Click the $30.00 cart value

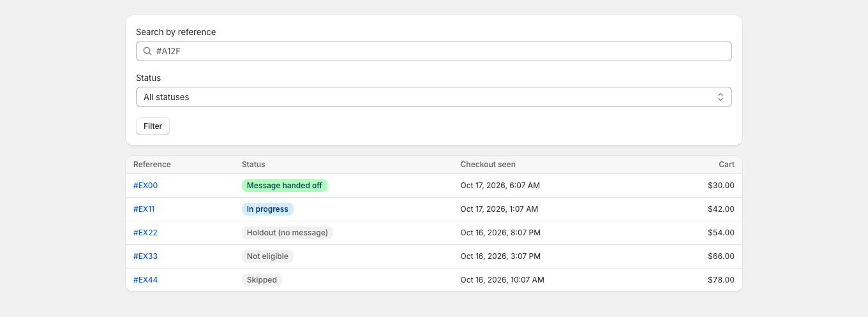tap(721, 186)
